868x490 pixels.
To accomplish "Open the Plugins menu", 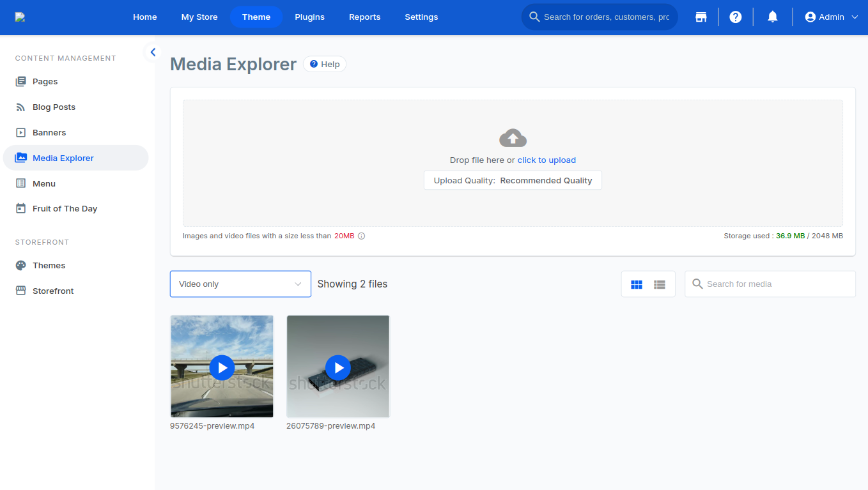I will (310, 17).
